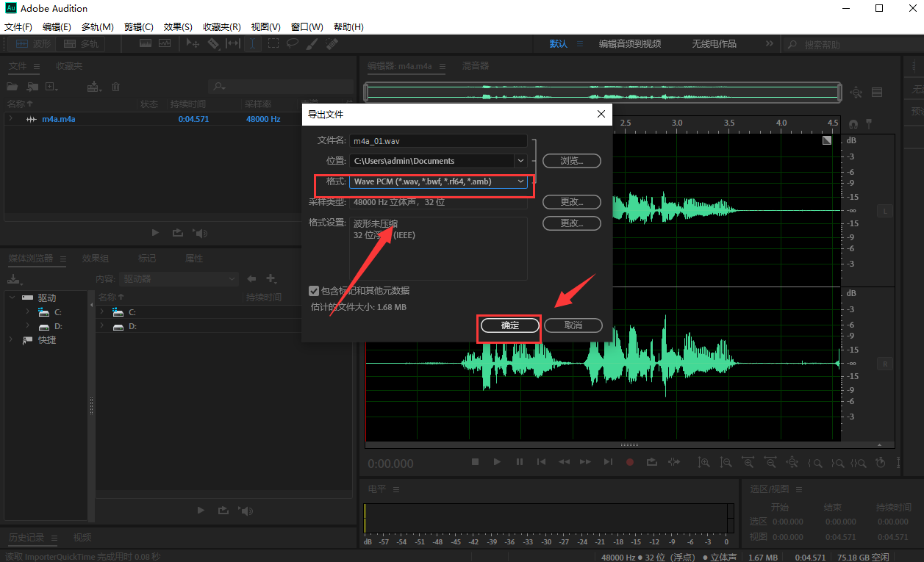Image resolution: width=924 pixels, height=562 pixels.
Task: Open the location path dropdown
Action: tap(521, 161)
